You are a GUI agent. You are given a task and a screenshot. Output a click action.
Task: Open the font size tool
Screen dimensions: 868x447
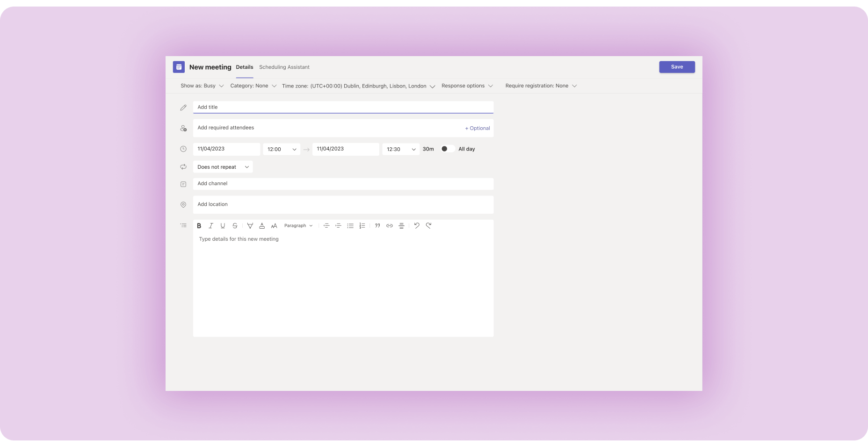tap(274, 226)
